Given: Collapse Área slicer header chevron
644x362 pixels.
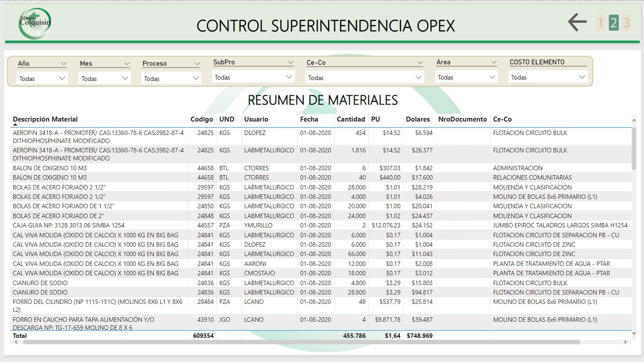Looking at the screenshot, I should tap(493, 62).
